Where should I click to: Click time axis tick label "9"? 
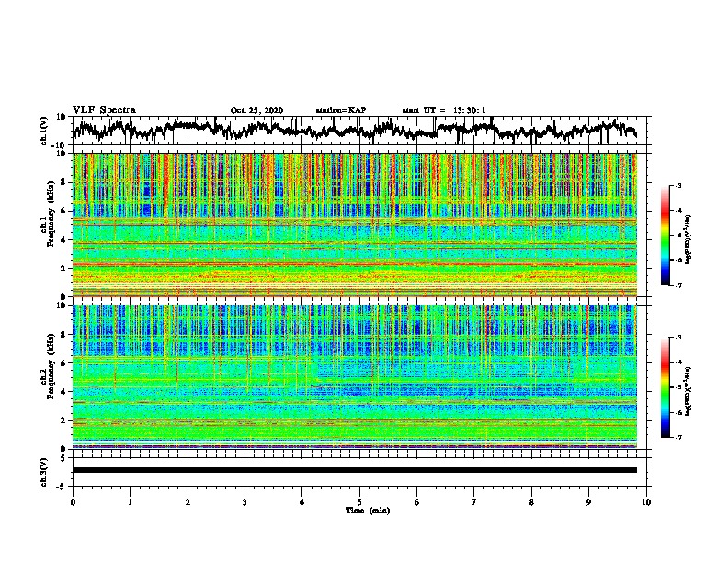pyautogui.click(x=588, y=502)
